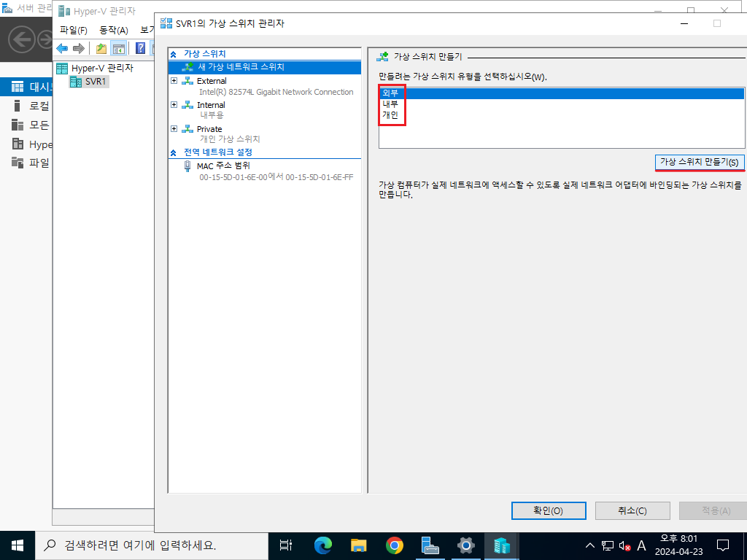Click the taskbar search box

point(152,545)
